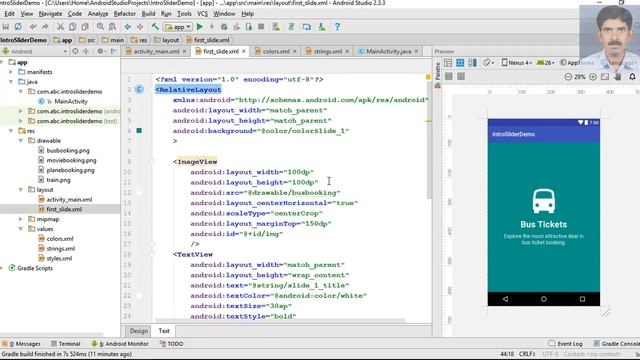The width and height of the screenshot is (640, 360).
Task: Click the Copy icon in toolbar
Action: coord(73,27)
